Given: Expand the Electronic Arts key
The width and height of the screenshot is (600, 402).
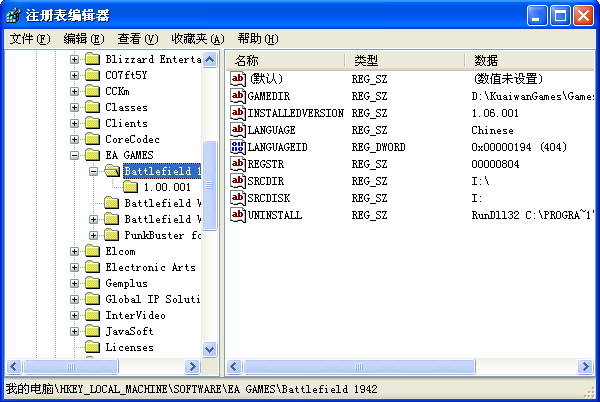Looking at the screenshot, I should 75,267.
